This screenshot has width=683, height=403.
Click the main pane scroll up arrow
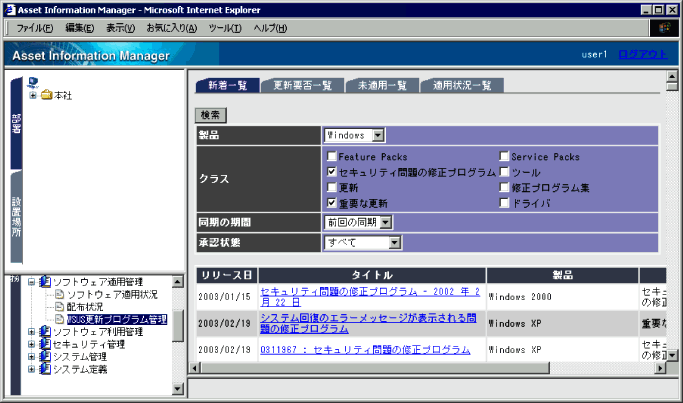pos(672,76)
